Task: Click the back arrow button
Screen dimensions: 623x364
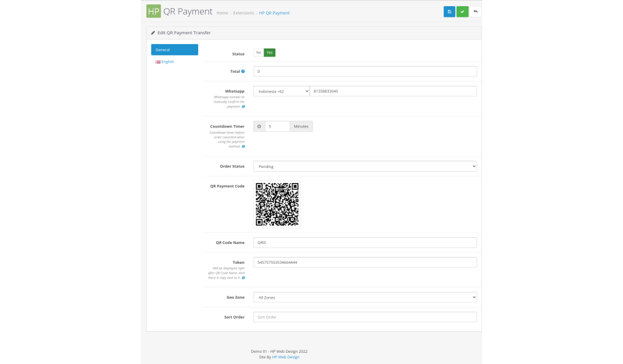Action: click(x=476, y=12)
